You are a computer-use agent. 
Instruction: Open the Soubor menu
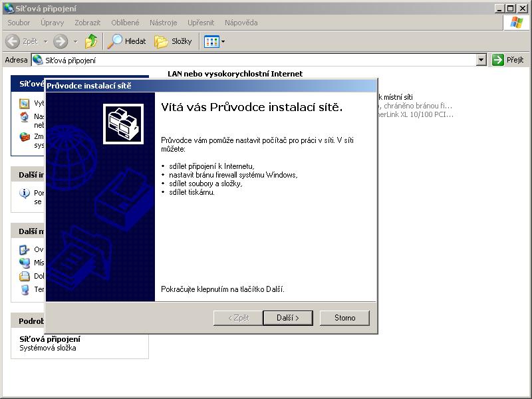click(19, 23)
